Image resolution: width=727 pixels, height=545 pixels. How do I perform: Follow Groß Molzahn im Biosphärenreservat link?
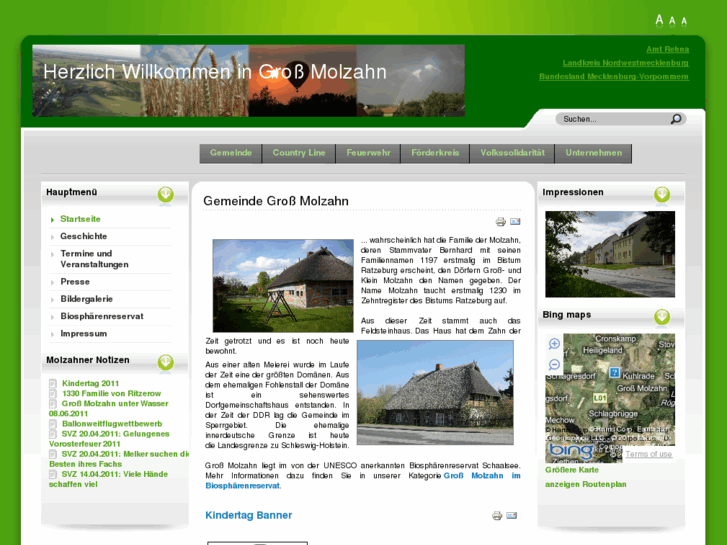click(x=363, y=481)
